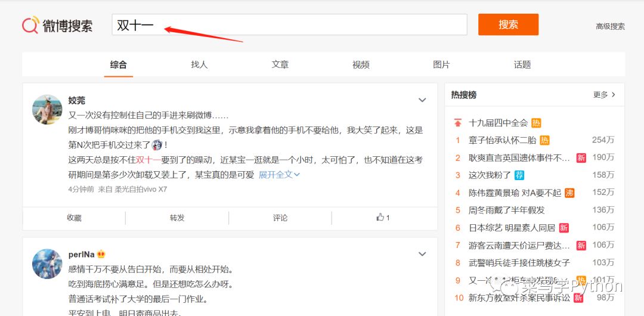This screenshot has height=316, width=644.
Task: Open 更多 in the hot search panel
Action: click(605, 95)
